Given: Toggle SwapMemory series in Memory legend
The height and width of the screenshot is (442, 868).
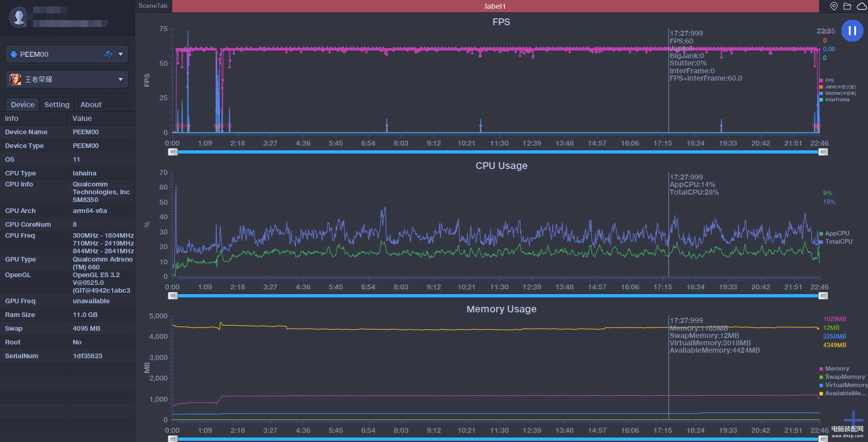Looking at the screenshot, I should coord(844,377).
